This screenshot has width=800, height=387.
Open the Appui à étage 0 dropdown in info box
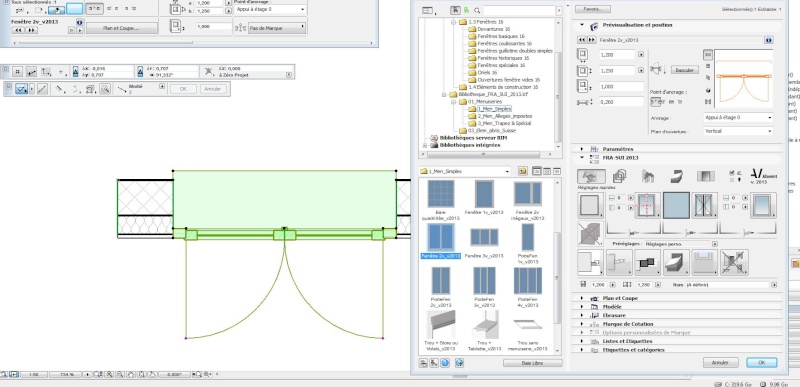[x=271, y=10]
